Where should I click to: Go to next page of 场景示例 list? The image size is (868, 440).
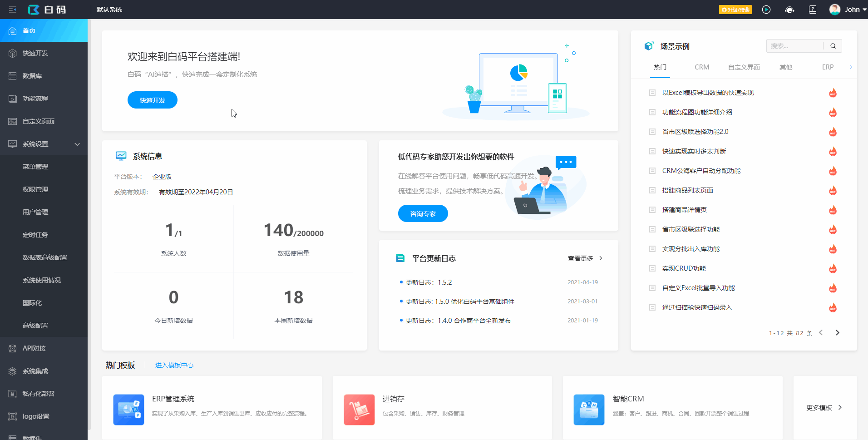837,332
